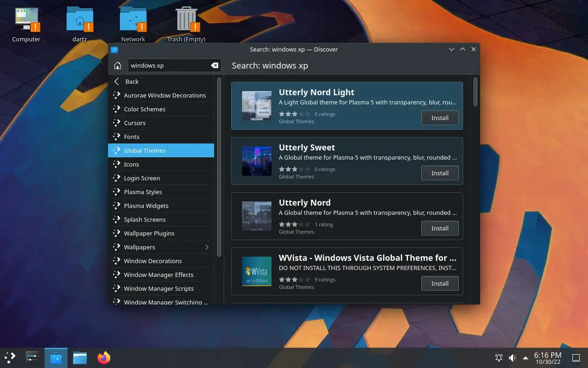
Task: Click the Cursors category icon
Action: click(116, 123)
